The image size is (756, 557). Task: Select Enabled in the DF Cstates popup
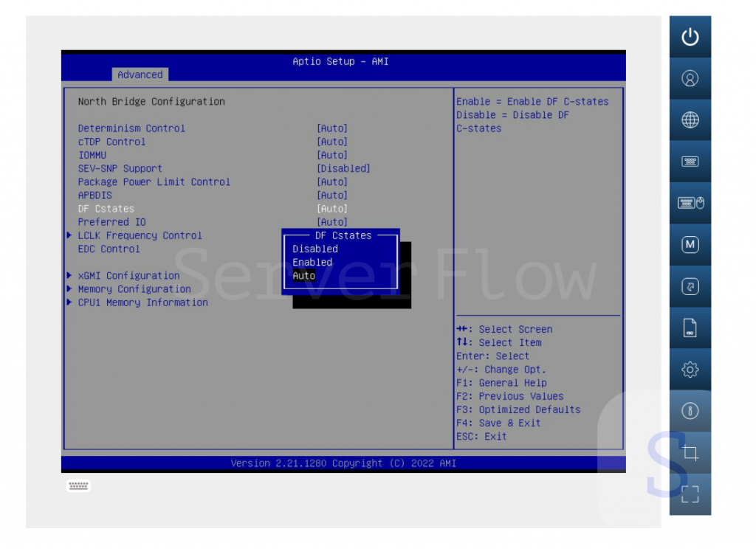(x=312, y=263)
